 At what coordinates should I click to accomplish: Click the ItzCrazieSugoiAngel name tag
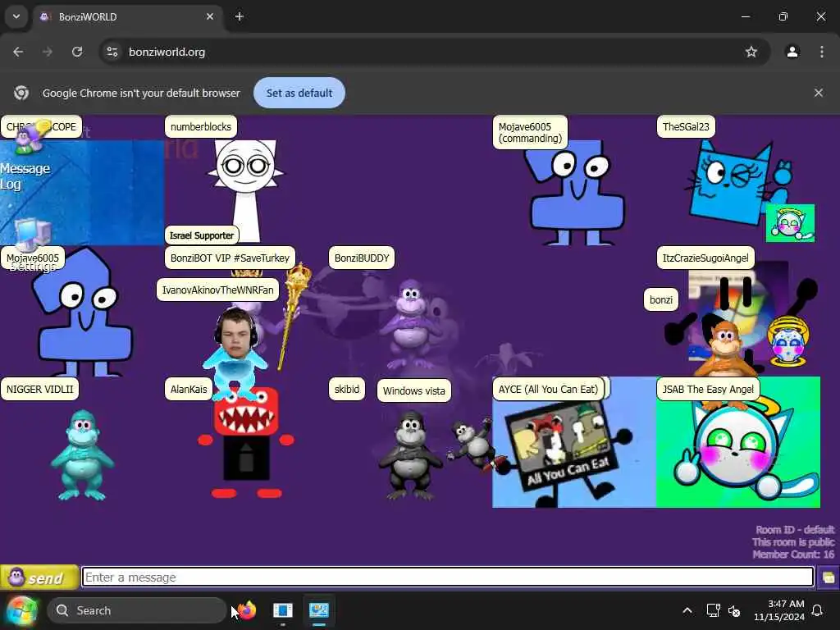[705, 258]
